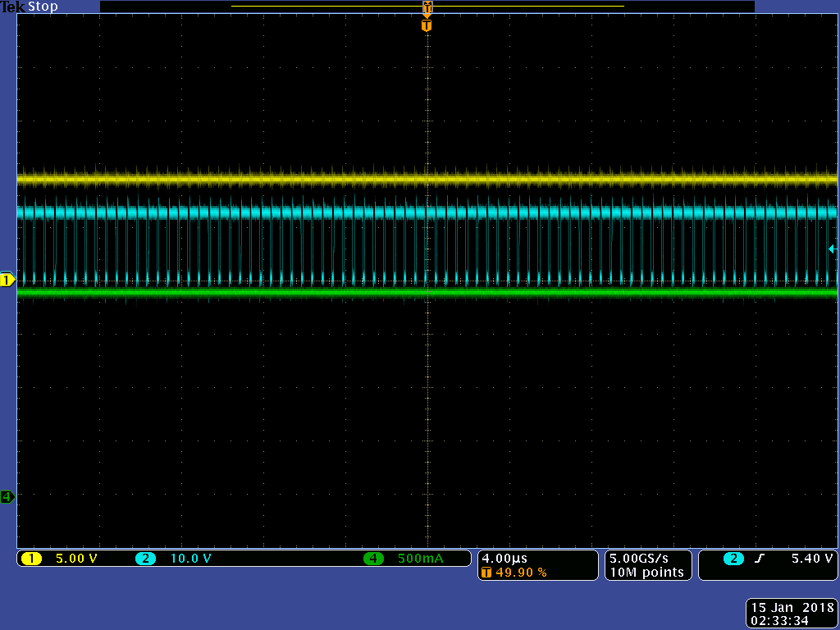Click the 49.90 % trigger position readout
This screenshot has width=840, height=630.
(521, 573)
